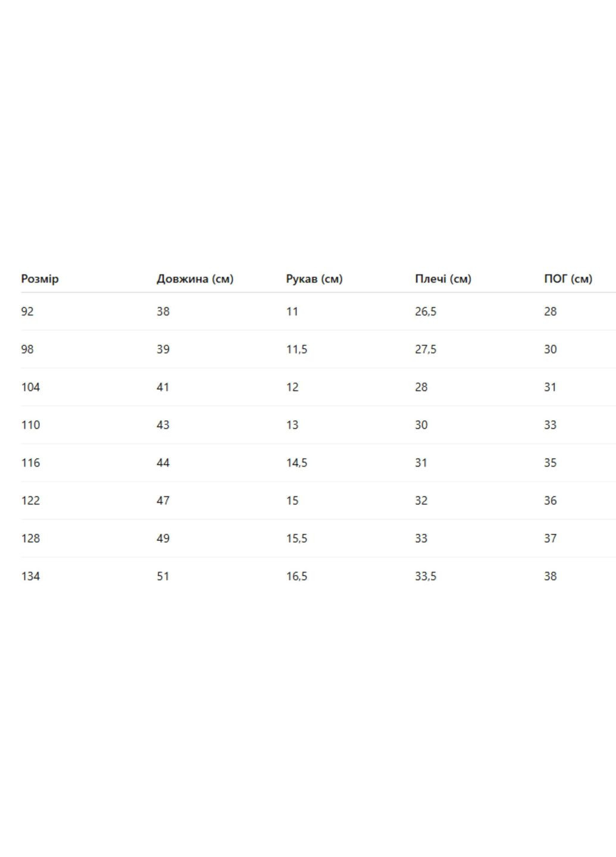616x857 pixels.
Task: Click the length value 47 for size 122
Action: (x=163, y=501)
